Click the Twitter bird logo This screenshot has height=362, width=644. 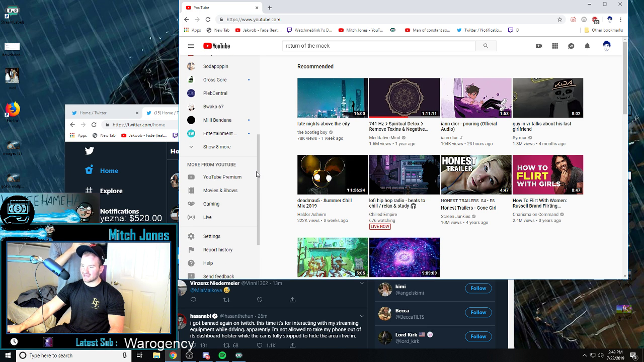[x=90, y=150]
